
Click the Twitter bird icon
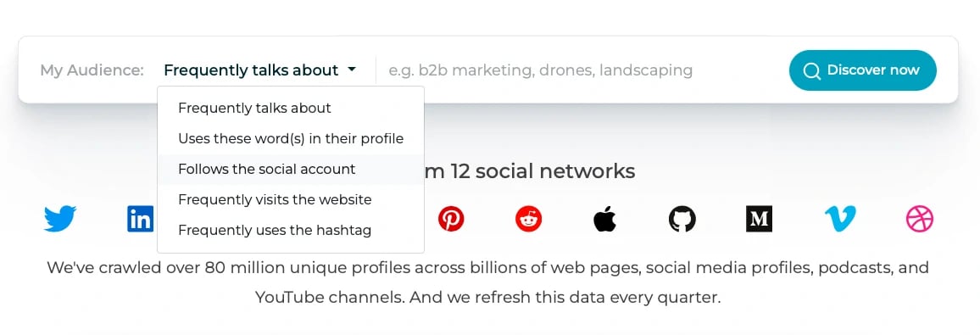coord(60,219)
